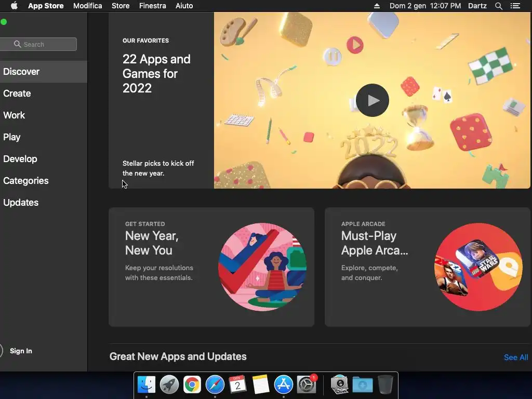Select Discover in the sidebar

pos(44,72)
